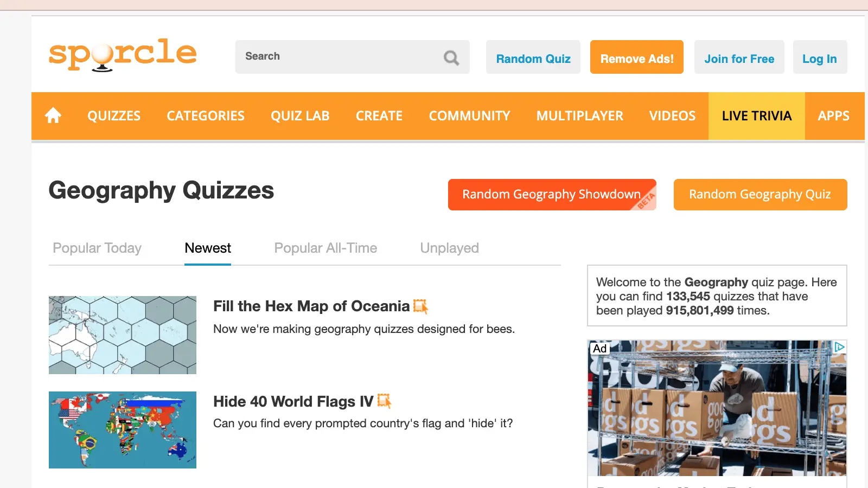Click Join for Free
Screen dimensions: 868x488
pos(739,57)
